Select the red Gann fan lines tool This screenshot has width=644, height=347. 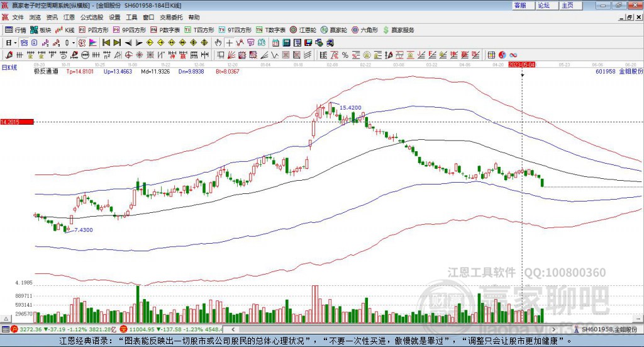(231, 55)
